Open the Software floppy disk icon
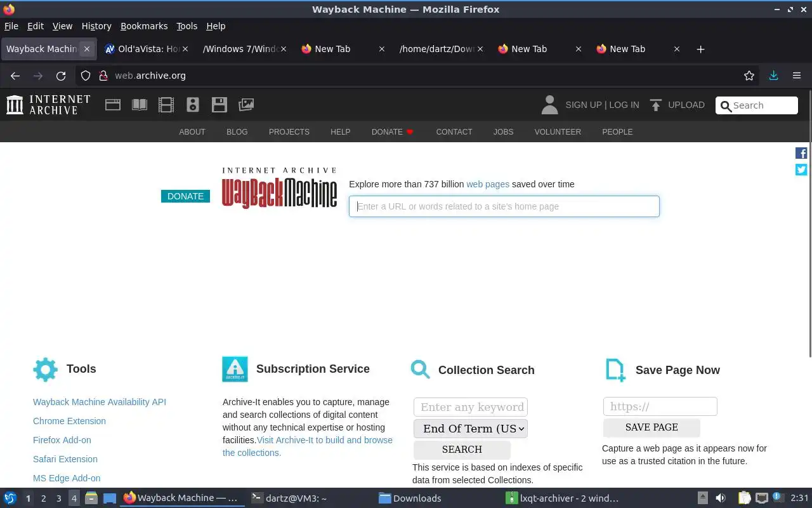The height and width of the screenshot is (508, 812). click(x=219, y=105)
